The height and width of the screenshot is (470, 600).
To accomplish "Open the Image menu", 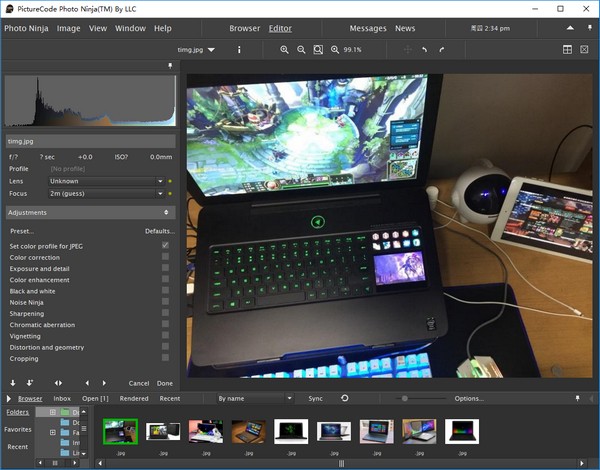I will pos(68,28).
